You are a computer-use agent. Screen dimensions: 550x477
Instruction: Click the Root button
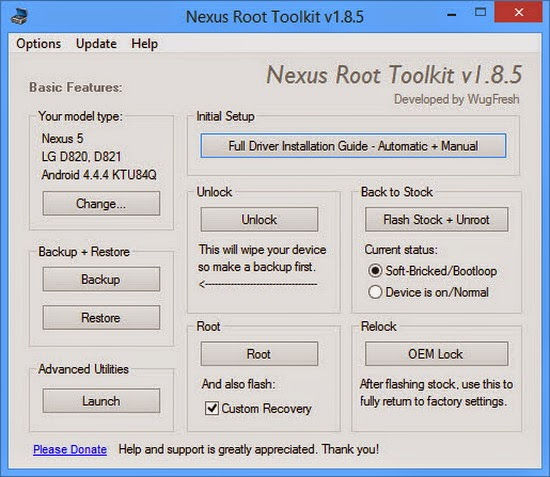(x=259, y=354)
